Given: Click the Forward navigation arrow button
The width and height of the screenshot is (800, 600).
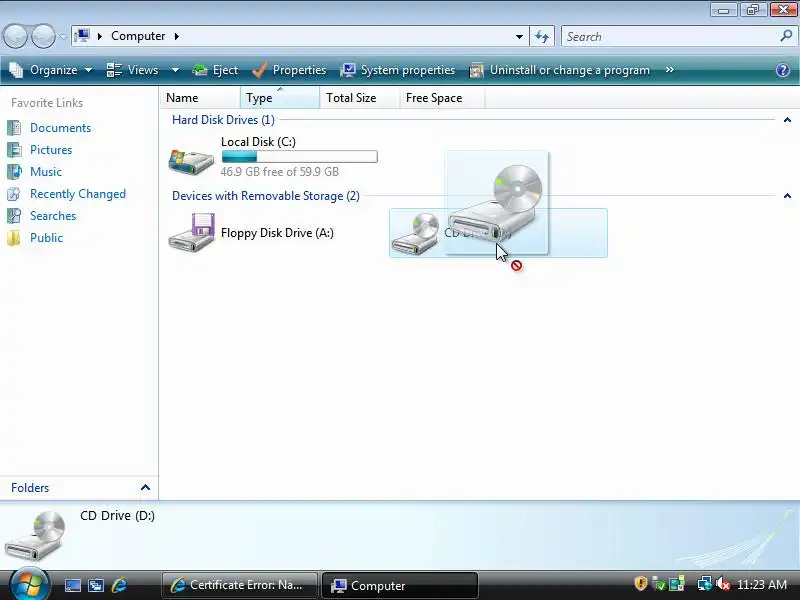Looking at the screenshot, I should click(x=43, y=36).
